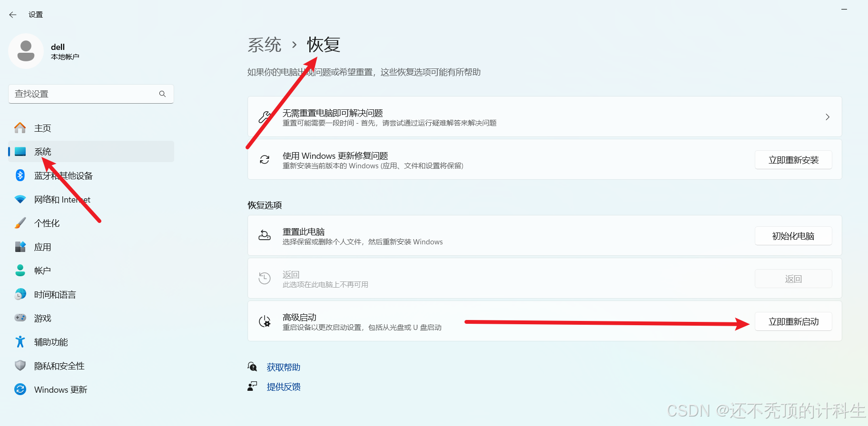Open 游戏 settings
868x426 pixels.
[91, 318]
